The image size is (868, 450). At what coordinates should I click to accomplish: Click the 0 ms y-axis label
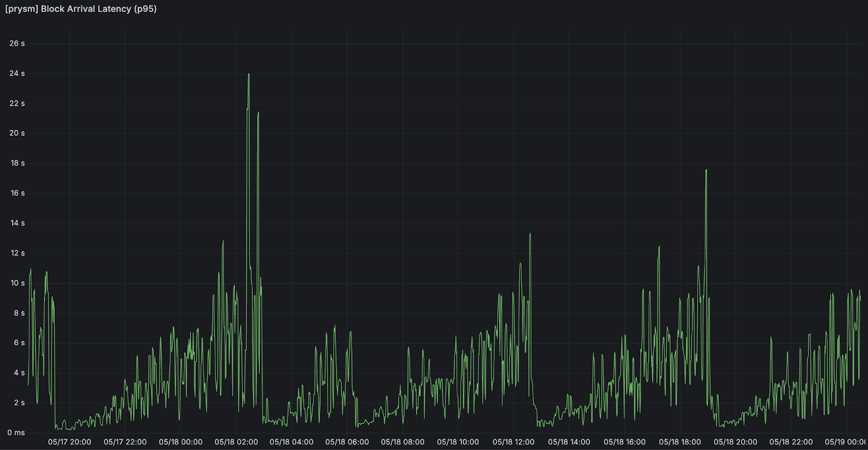click(x=16, y=433)
